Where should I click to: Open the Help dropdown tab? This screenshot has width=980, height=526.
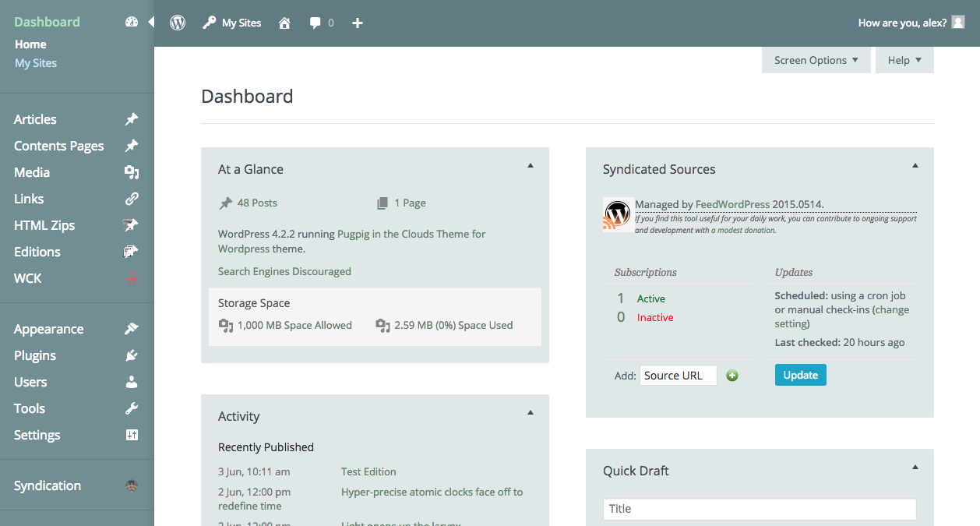pos(904,60)
